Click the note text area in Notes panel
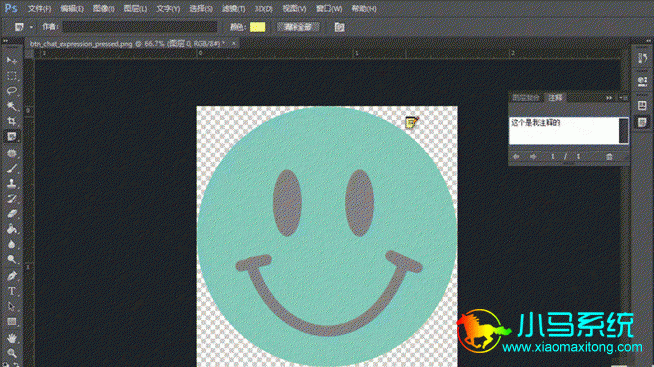The height and width of the screenshot is (367, 654). (x=564, y=130)
